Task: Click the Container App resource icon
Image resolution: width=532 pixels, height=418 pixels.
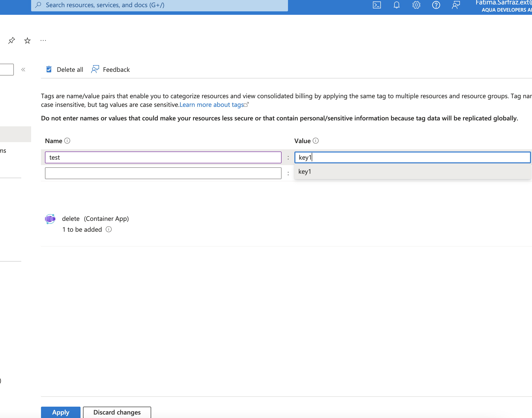Action: click(x=50, y=219)
